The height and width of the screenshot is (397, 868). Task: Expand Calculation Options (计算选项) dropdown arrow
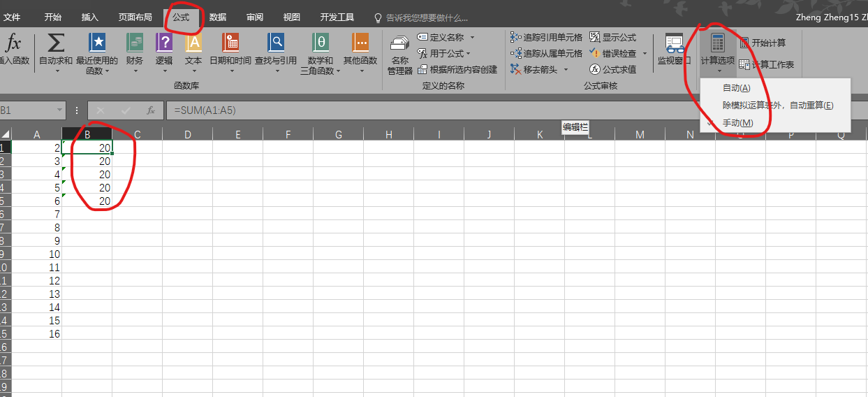718,71
